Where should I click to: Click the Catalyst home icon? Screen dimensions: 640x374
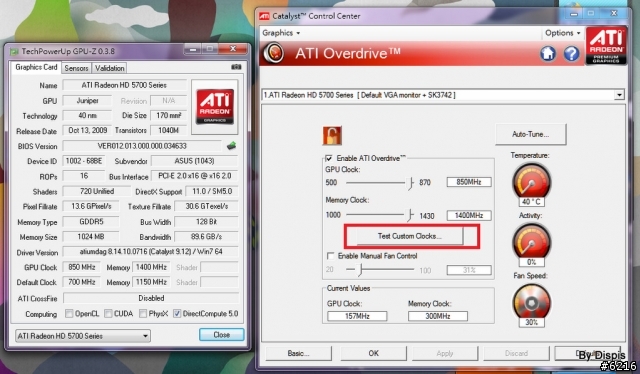point(548,53)
